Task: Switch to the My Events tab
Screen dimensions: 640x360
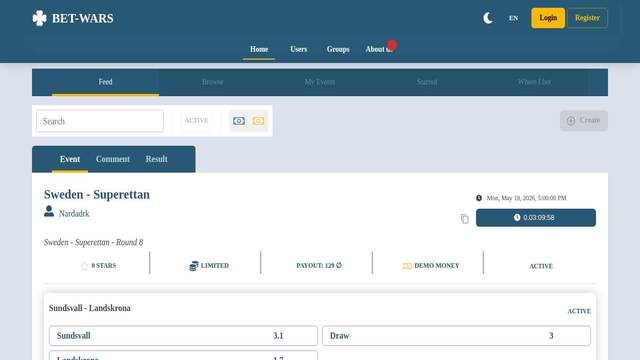Action: (x=320, y=82)
